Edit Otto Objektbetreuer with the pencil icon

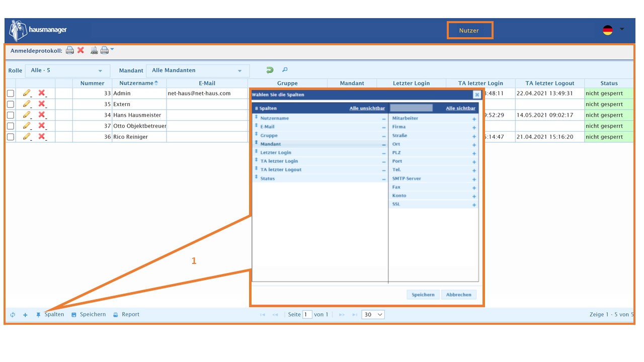pyautogui.click(x=27, y=126)
